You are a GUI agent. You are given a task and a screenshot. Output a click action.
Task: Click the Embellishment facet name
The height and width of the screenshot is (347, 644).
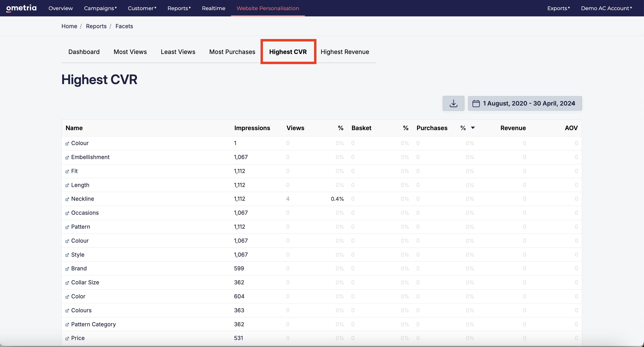click(x=90, y=157)
